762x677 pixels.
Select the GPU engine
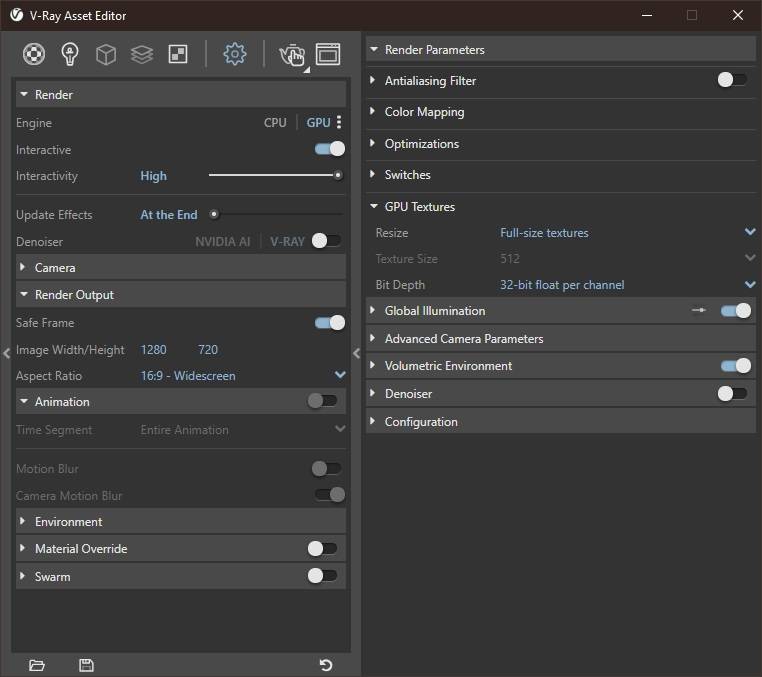click(x=318, y=122)
